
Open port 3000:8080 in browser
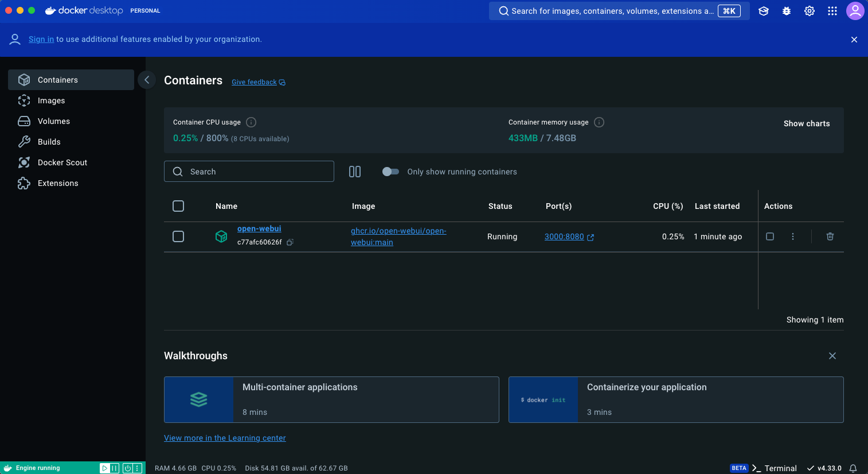click(x=569, y=236)
